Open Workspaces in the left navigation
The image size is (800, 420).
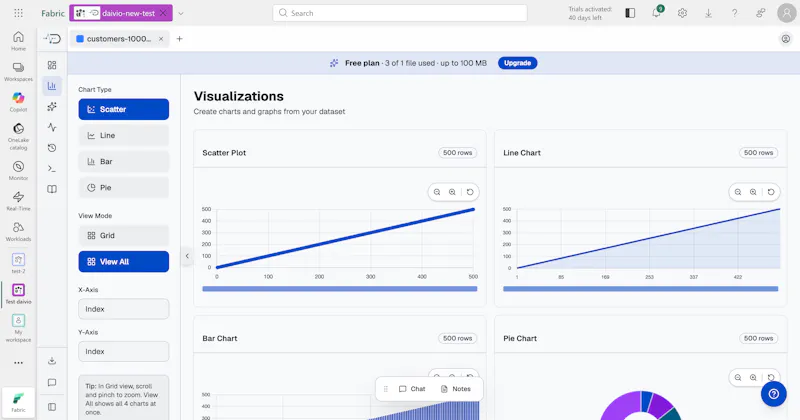coord(18,71)
